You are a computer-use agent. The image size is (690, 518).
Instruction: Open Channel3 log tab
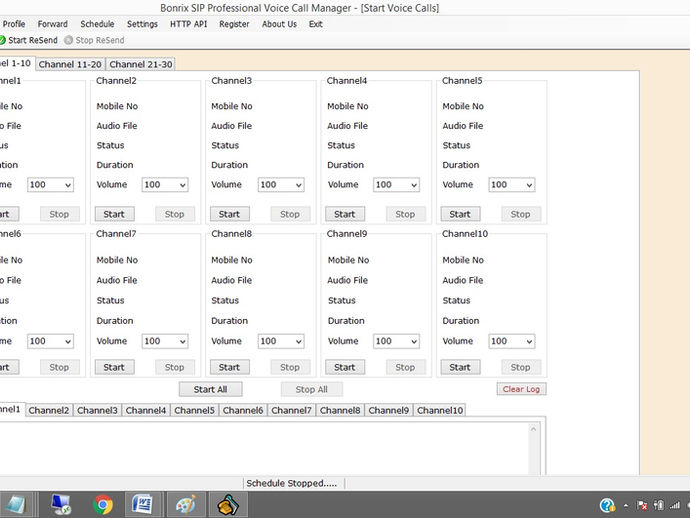(97, 410)
